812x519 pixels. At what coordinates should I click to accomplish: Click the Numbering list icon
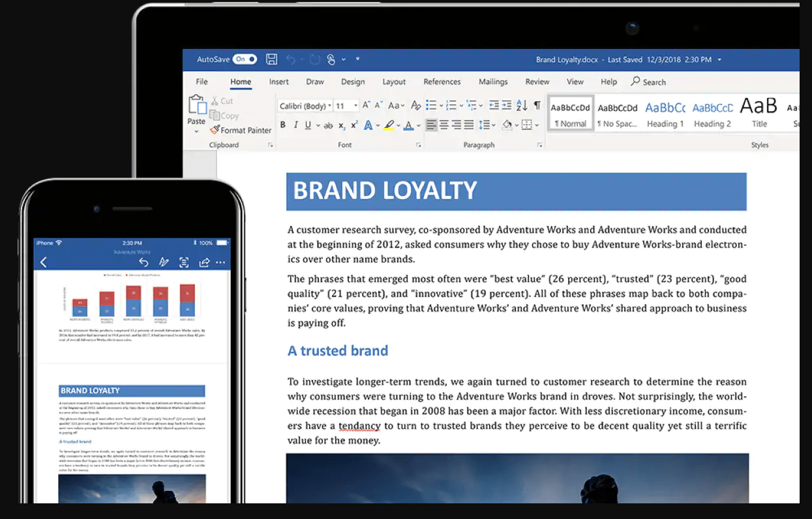click(x=451, y=105)
